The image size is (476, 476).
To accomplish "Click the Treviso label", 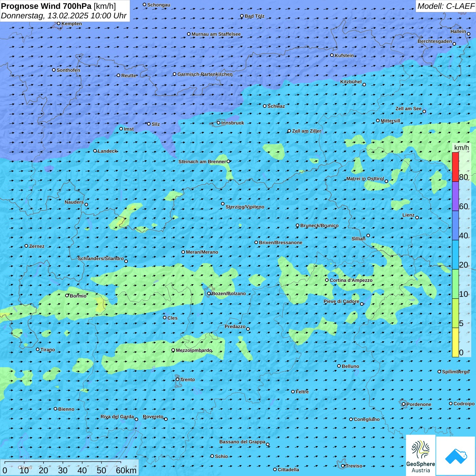I will [x=354, y=466].
